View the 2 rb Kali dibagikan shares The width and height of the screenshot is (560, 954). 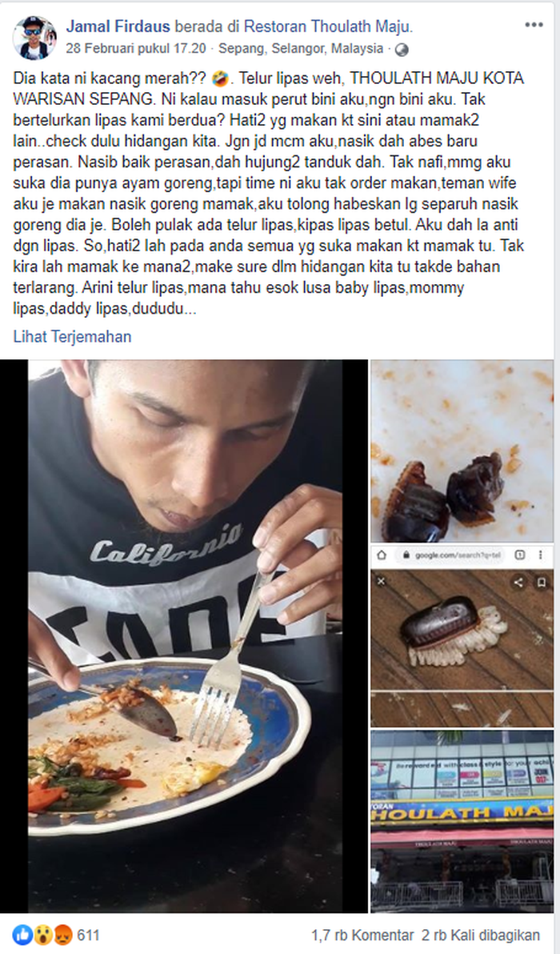481,935
